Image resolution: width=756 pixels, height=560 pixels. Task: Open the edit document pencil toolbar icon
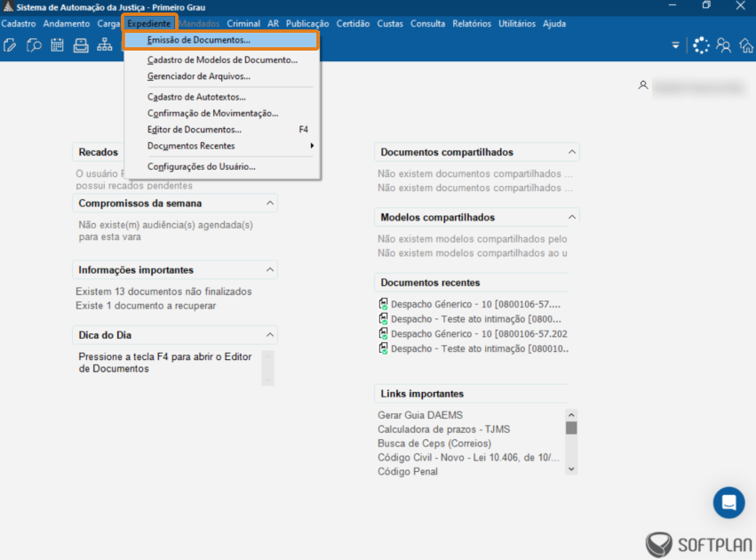[10, 45]
